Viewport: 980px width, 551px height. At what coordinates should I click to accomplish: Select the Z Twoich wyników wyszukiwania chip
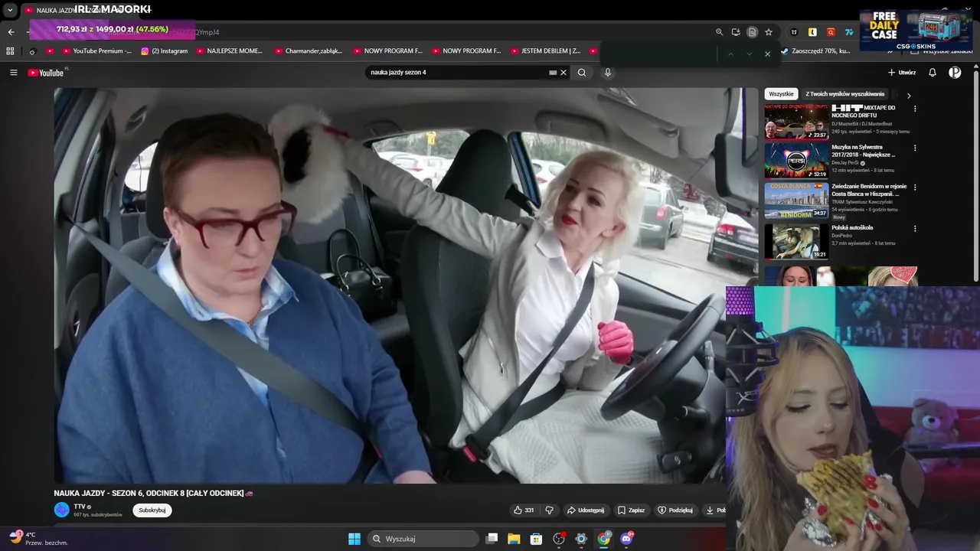844,94
